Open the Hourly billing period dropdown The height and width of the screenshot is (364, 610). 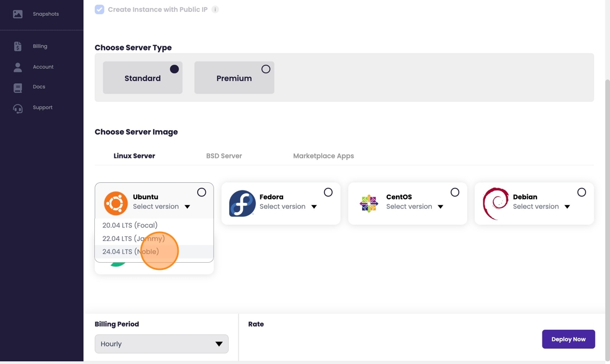[161, 344]
